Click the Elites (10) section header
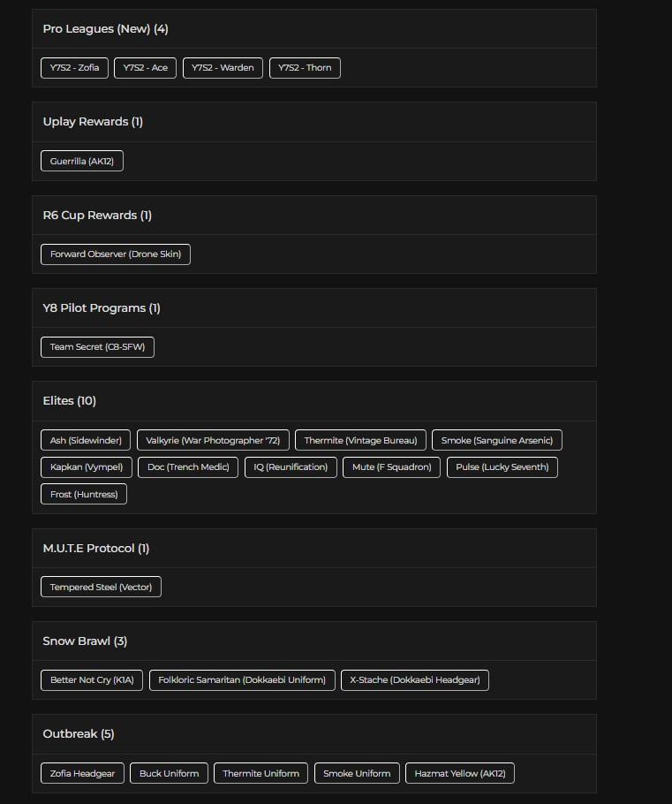This screenshot has width=672, height=804. click(70, 401)
